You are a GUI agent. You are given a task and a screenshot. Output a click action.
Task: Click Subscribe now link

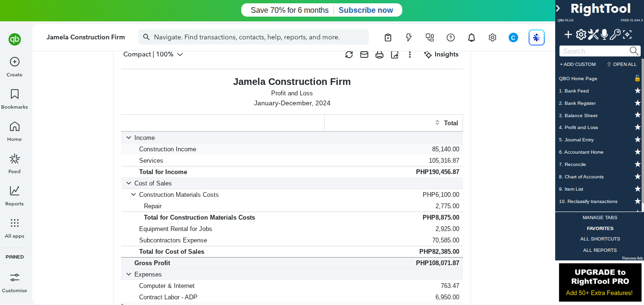pyautogui.click(x=366, y=10)
